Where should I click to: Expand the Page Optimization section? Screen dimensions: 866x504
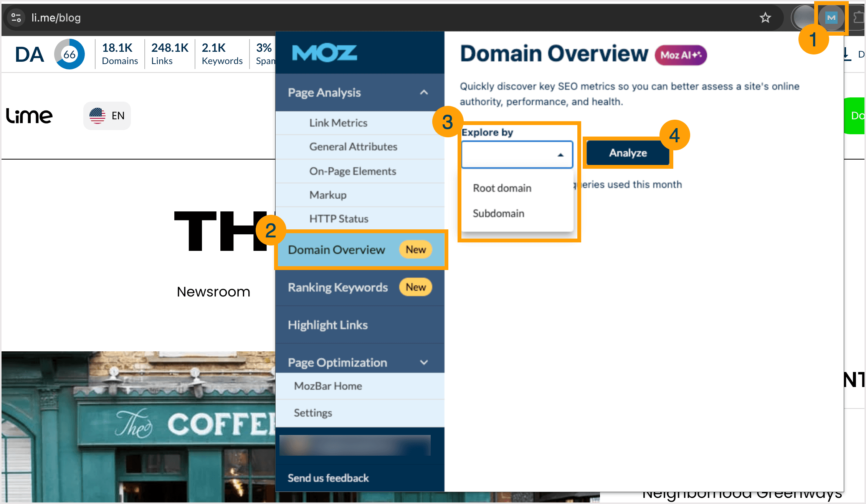coord(424,362)
